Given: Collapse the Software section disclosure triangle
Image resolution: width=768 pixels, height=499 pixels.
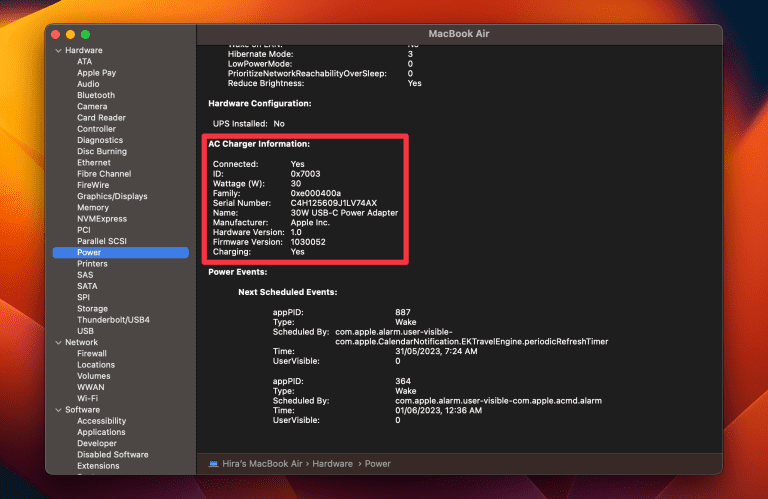Looking at the screenshot, I should [58, 409].
